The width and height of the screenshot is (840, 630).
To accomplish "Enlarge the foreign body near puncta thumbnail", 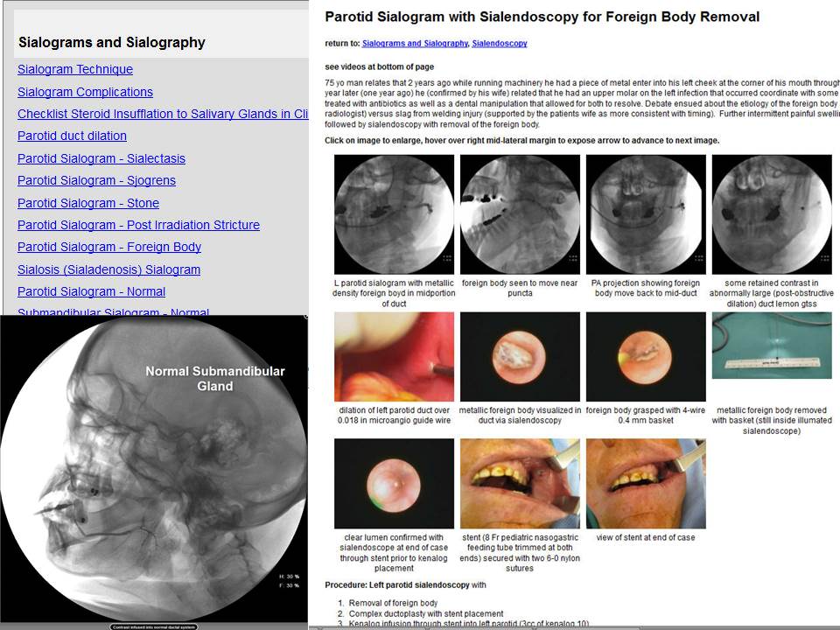I will [x=520, y=214].
